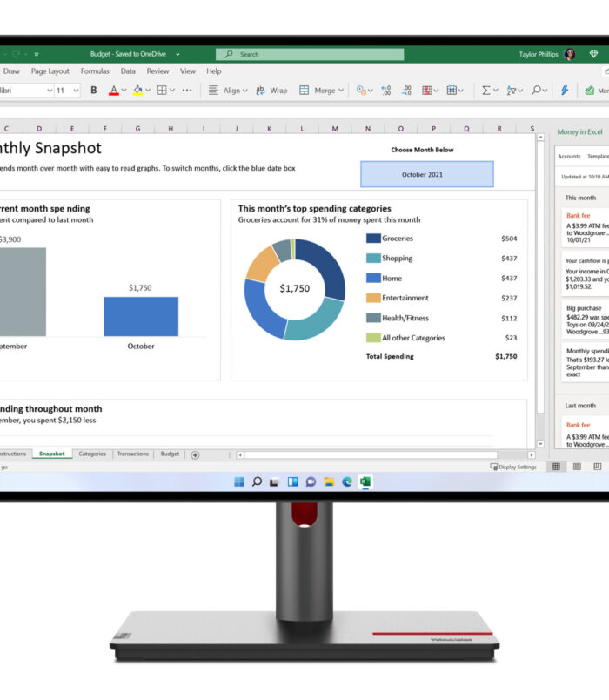Open the Accounts tab in Money pane
609x700 pixels.
tap(569, 156)
